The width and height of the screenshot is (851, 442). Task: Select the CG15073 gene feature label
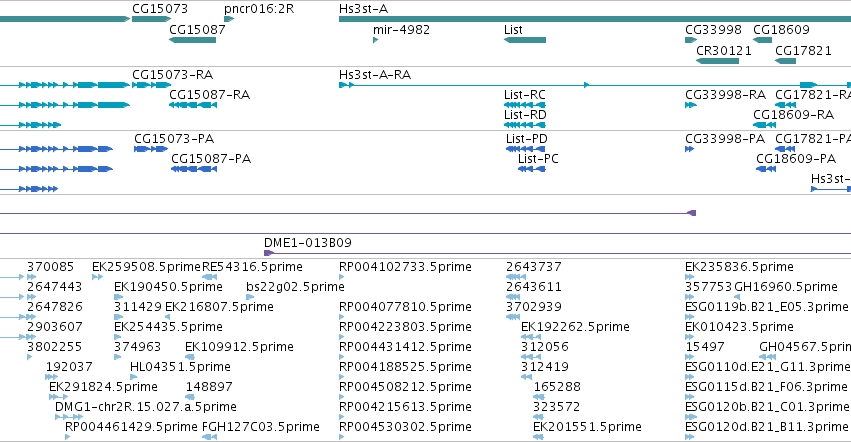click(x=160, y=9)
